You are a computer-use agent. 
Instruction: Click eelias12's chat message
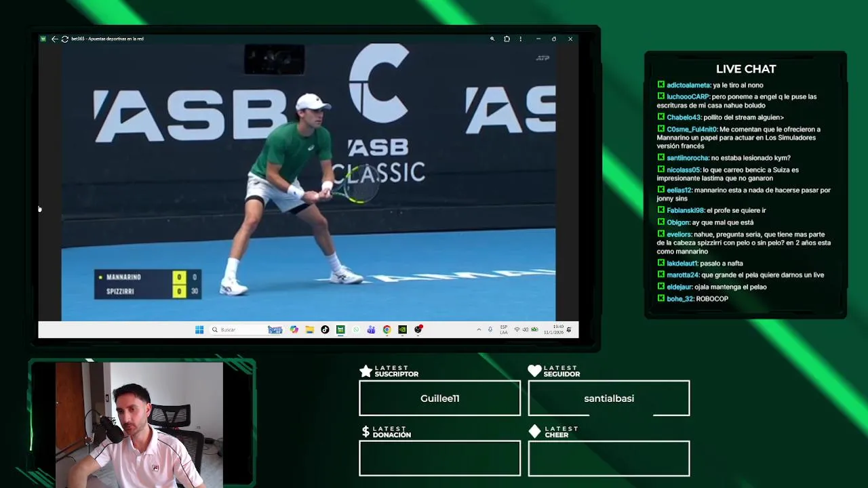coord(743,195)
